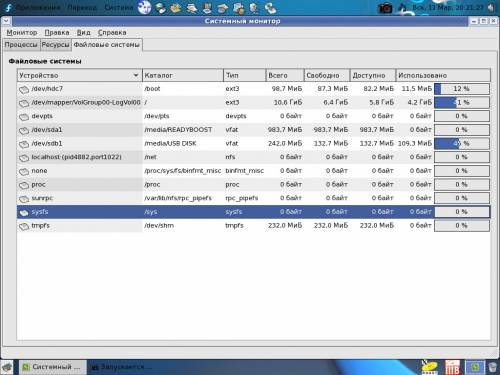Click the nfs type cell
The width and height of the screenshot is (500, 375).
pyautogui.click(x=230, y=157)
